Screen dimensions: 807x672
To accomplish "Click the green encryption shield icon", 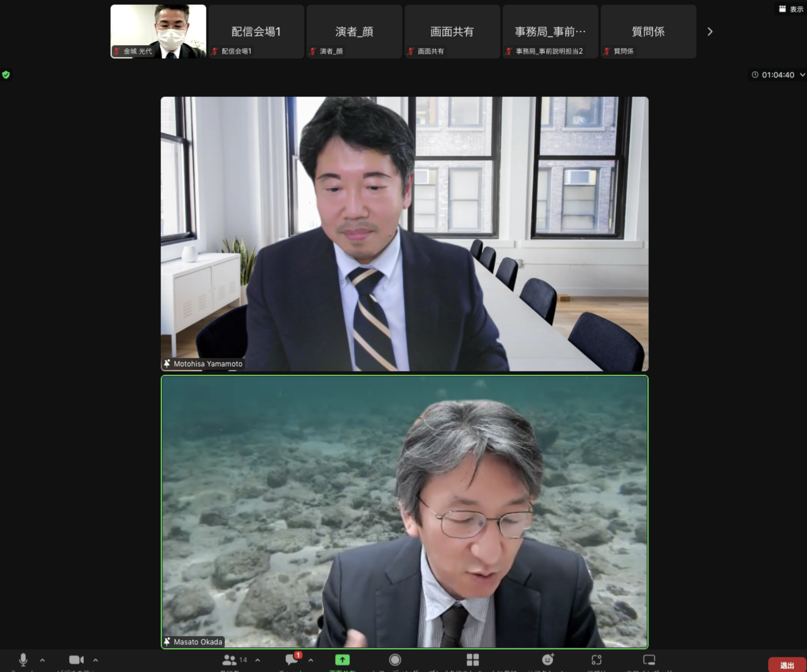I will pos(6,74).
